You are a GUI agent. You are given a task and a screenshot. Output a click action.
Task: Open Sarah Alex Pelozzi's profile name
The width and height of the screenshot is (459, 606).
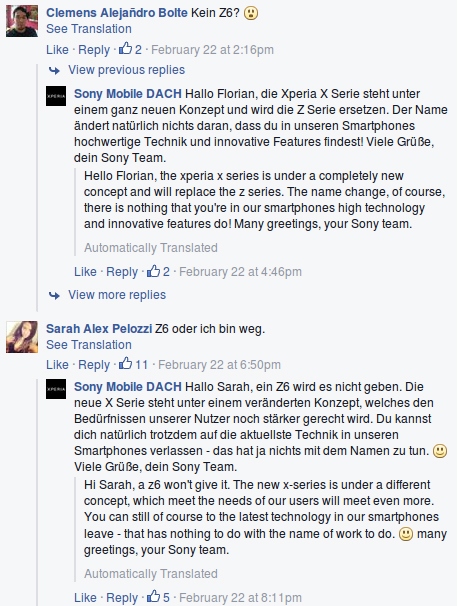(x=99, y=329)
